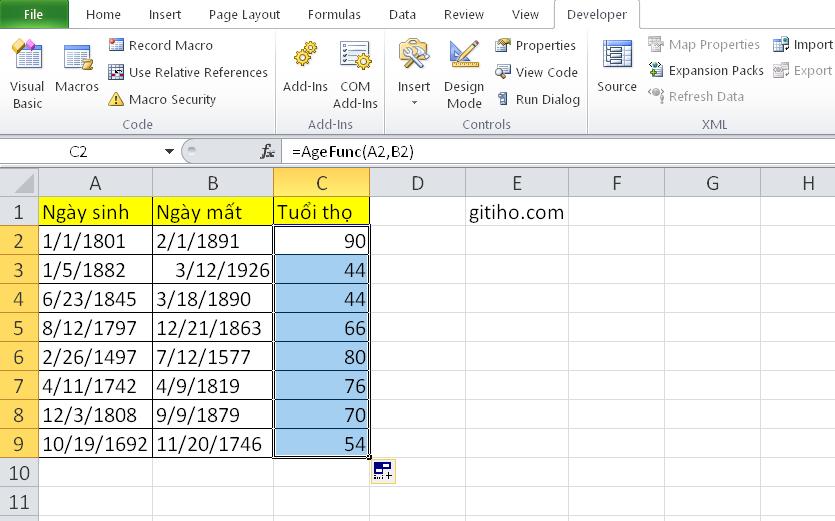Open Expansion Packs
The height and width of the screenshot is (521, 835).
click(706, 70)
